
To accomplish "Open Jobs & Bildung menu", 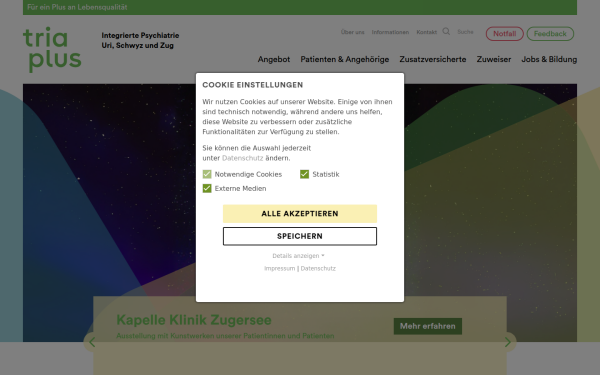I will [549, 59].
